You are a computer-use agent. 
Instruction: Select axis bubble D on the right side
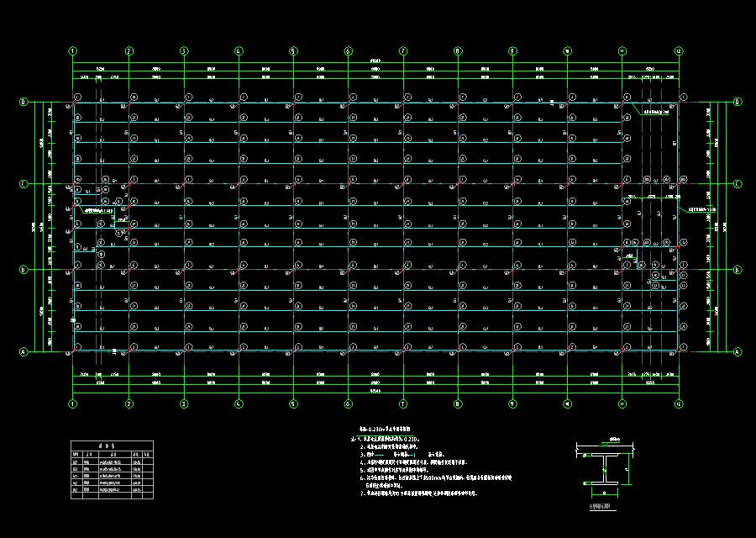738,103
